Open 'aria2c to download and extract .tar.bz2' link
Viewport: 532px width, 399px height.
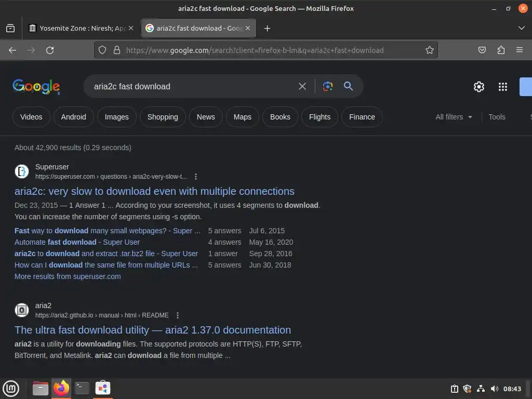106,254
